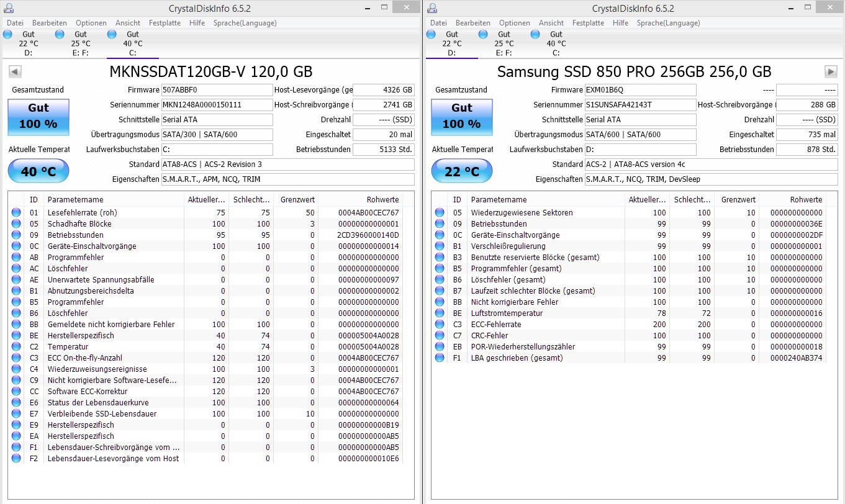The height and width of the screenshot is (504, 845).
Task: Open Sprache(Language) menu in left window
Action: tap(245, 23)
